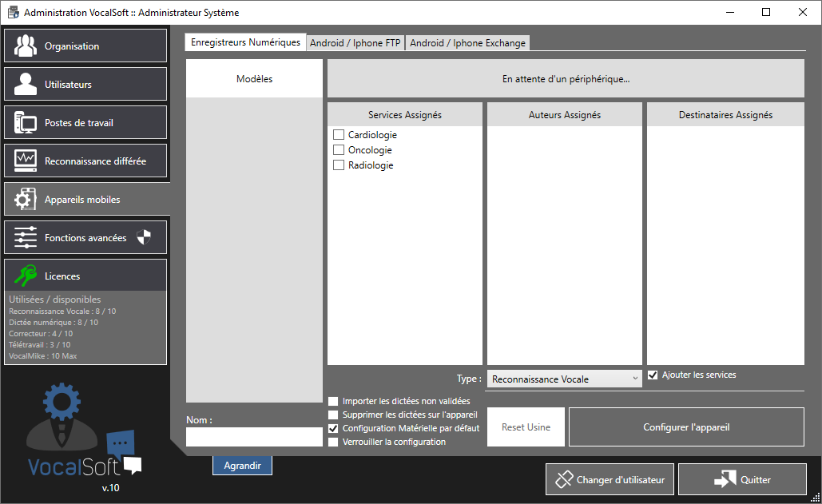Click the Fonctions avancées sliders icon
Screen dimensions: 822x504
click(x=26, y=237)
